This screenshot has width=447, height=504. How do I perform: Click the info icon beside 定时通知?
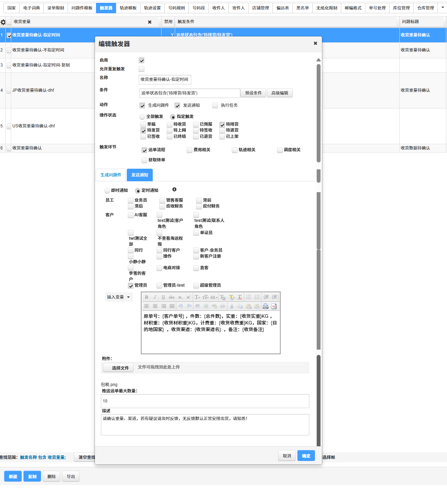click(174, 189)
